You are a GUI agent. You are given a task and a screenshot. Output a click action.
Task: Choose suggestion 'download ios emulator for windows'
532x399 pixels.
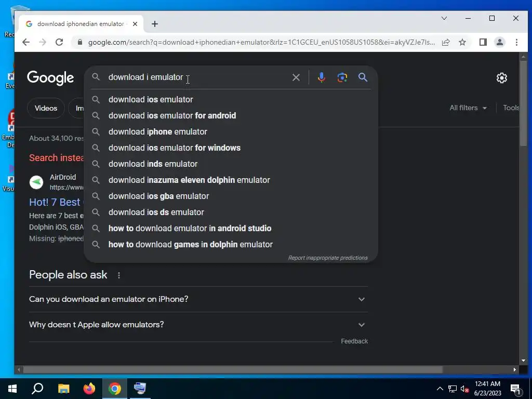tap(231, 148)
